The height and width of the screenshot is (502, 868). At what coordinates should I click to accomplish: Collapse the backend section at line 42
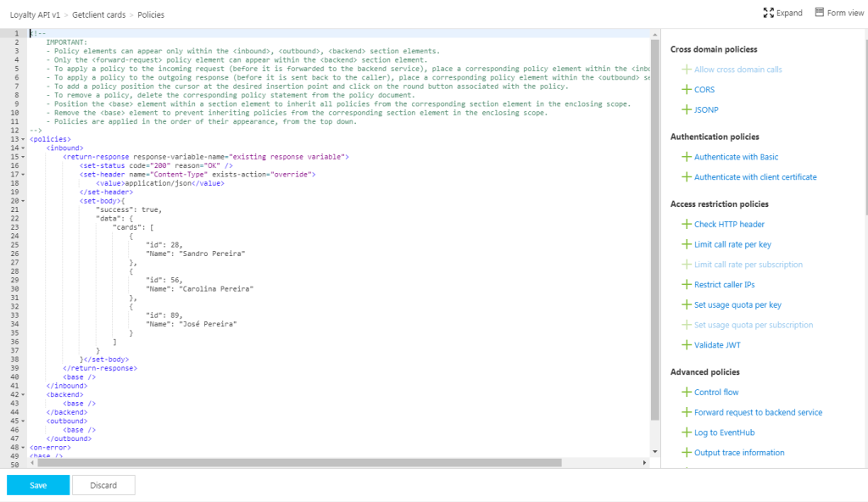(22, 395)
